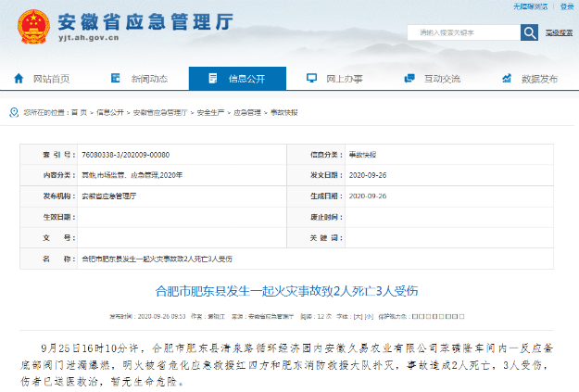Click the home icon beside 网站首页

click(x=19, y=79)
